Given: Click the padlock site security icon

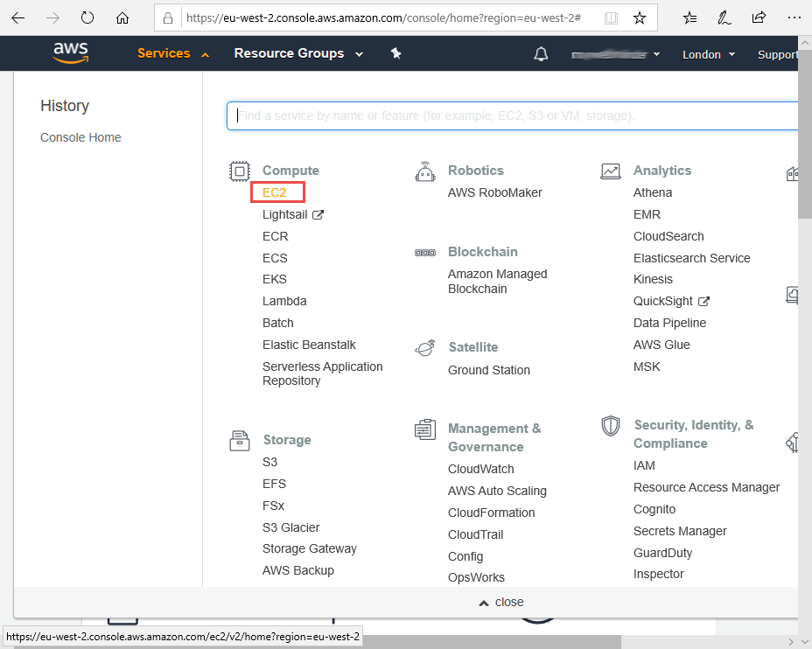Looking at the screenshot, I should pos(168,18).
